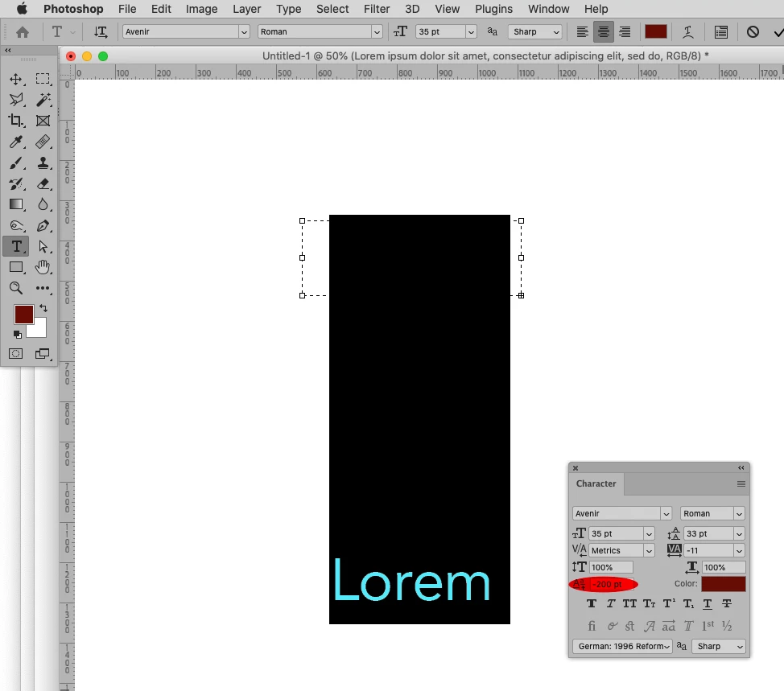
Task: Select the Zoom tool
Action: click(16, 288)
